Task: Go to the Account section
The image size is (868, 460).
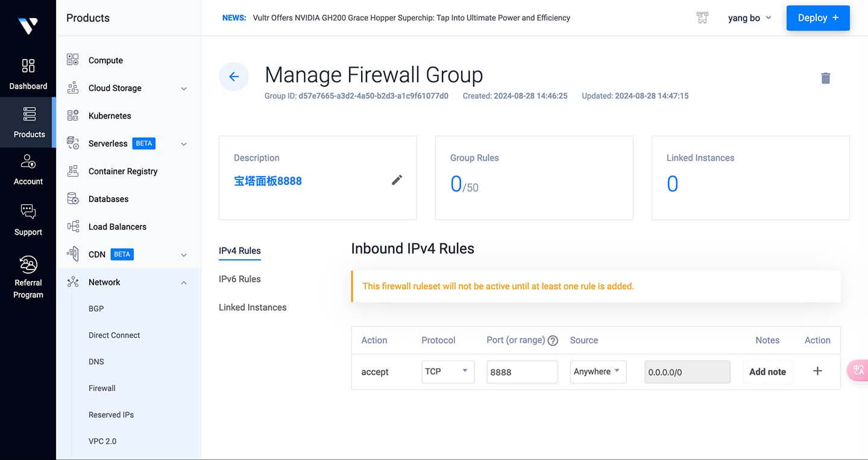Action: point(28,169)
